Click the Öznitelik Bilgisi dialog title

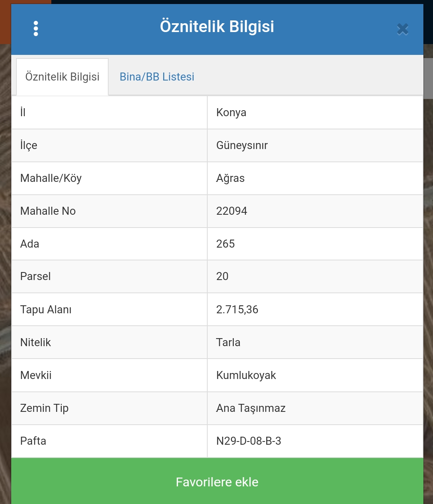(217, 27)
